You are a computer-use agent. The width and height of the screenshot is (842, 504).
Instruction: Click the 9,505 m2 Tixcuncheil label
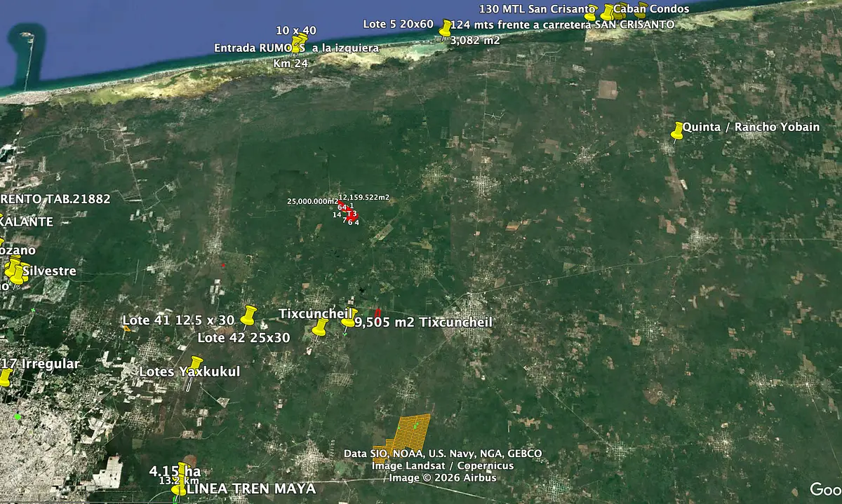coord(423,322)
